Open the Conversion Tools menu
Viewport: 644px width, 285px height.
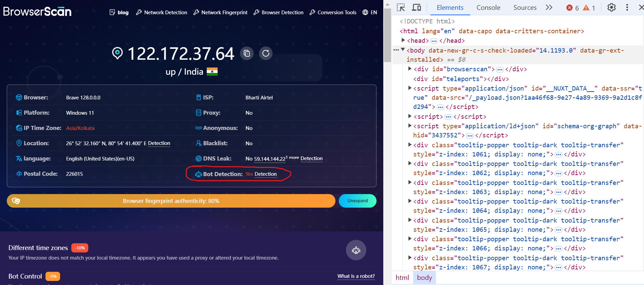pyautogui.click(x=333, y=12)
